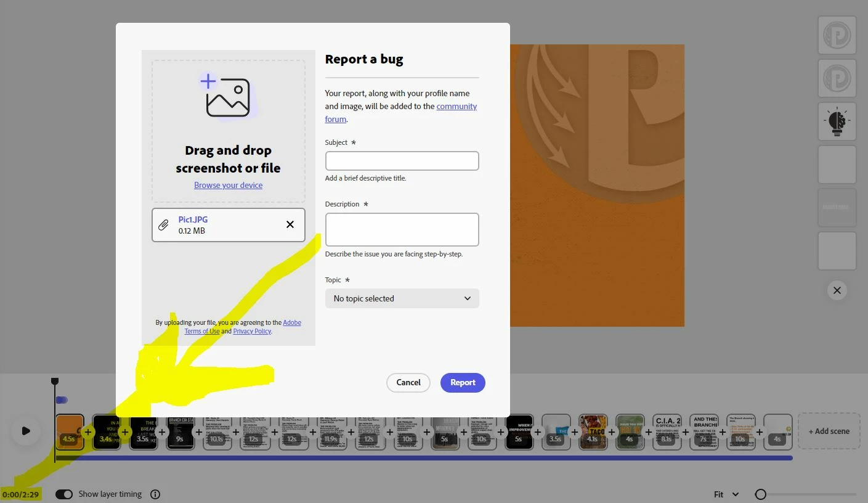Click the Drag and drop screenshot area
The width and height of the screenshot is (868, 503).
coord(229,131)
